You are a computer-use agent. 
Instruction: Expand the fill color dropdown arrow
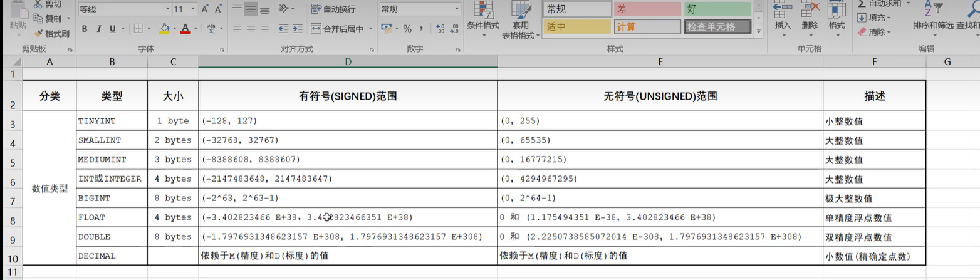coord(174,29)
